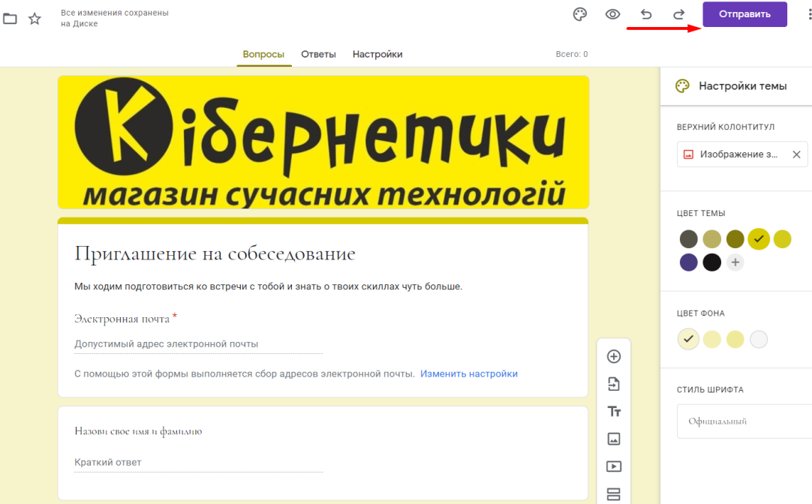The image size is (812, 504).
Task: Insert an image into the form
Action: click(614, 439)
